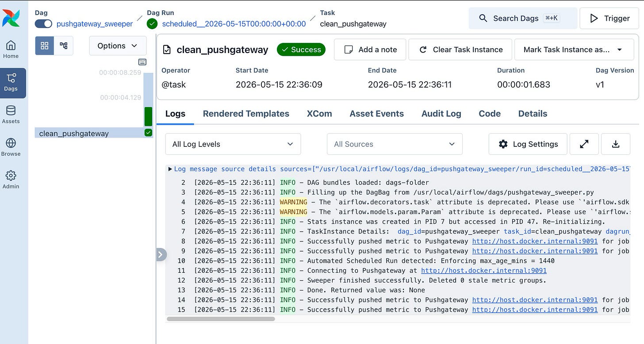Viewport: 644px width, 344px height.
Task: Open the Asset Events tab
Action: (x=376, y=114)
